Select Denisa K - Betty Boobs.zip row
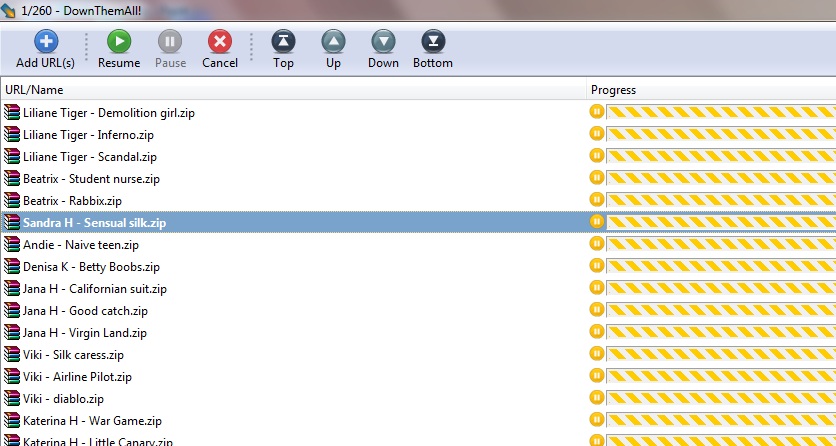This screenshot has width=836, height=446. click(x=91, y=267)
